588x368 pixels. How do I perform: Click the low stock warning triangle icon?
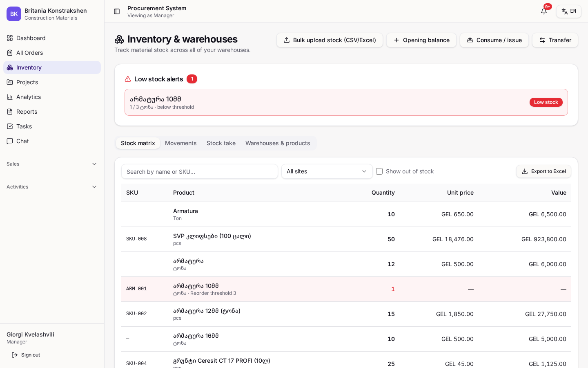128,79
